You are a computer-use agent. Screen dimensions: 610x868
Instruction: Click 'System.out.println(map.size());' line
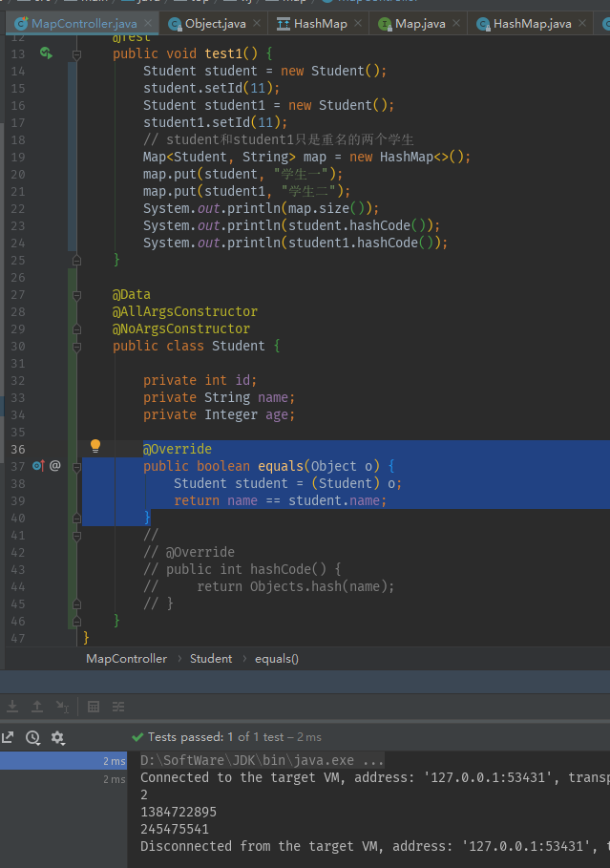click(261, 208)
